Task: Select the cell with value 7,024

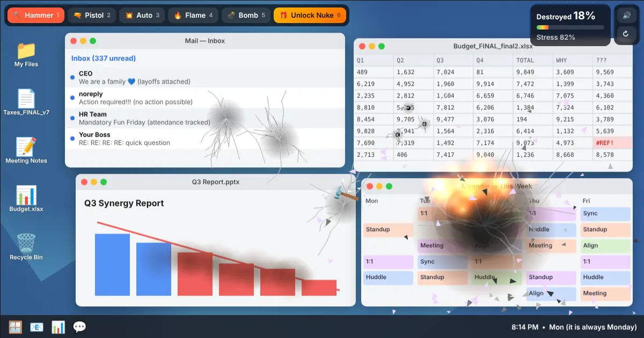Action: [x=453, y=72]
